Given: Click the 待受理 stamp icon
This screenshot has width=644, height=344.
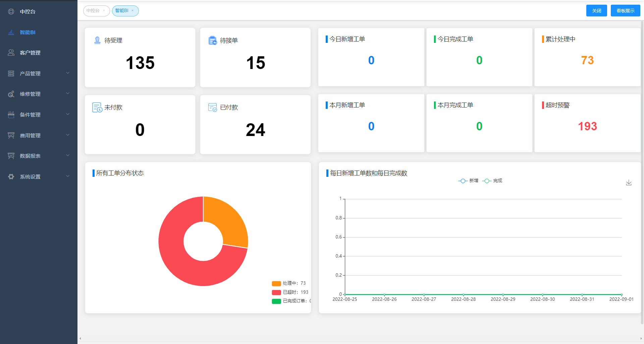Looking at the screenshot, I should point(97,41).
